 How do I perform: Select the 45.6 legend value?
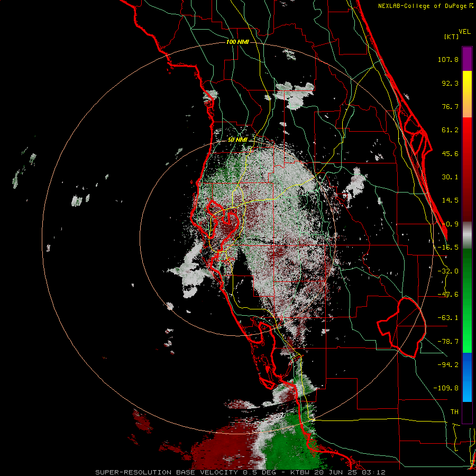450,153
